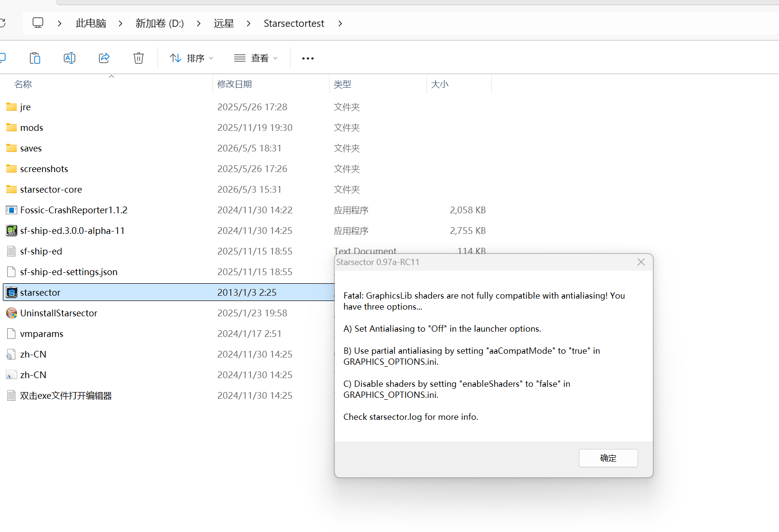Click the lower zh-CN file icon

click(x=11, y=375)
